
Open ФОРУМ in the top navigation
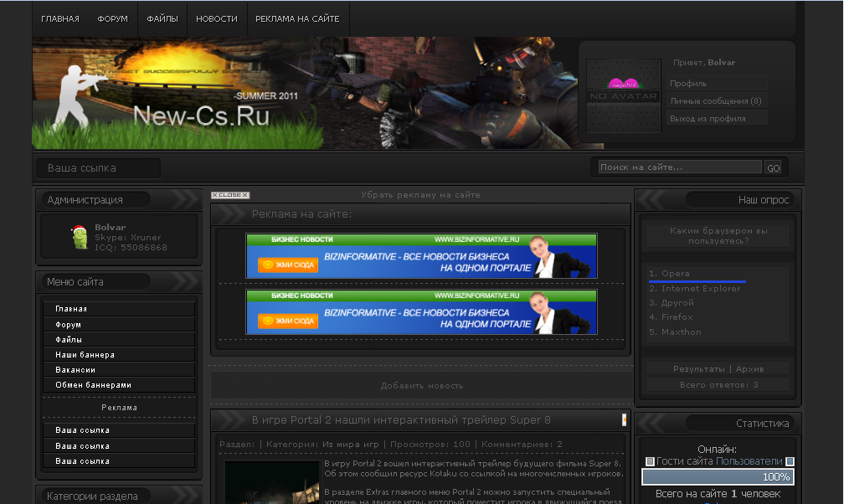click(112, 19)
